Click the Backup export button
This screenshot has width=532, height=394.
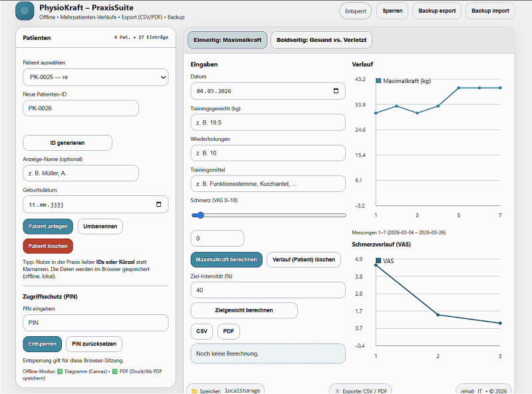(437, 11)
